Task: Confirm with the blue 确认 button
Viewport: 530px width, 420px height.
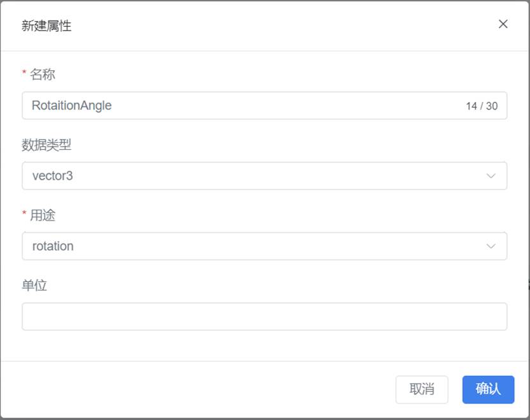Action: 488,389
